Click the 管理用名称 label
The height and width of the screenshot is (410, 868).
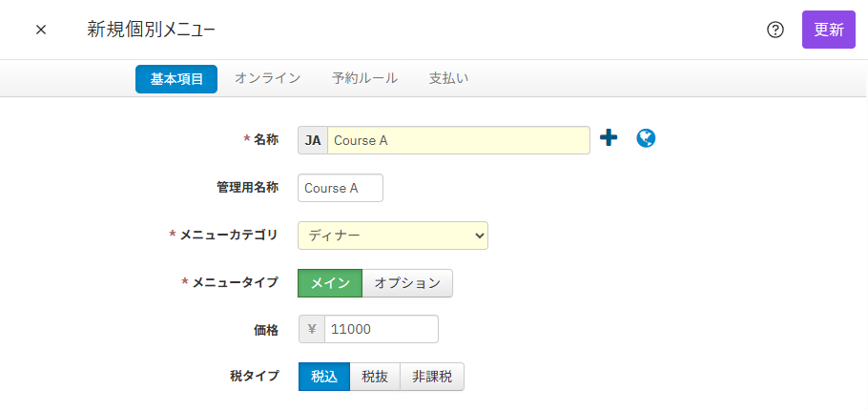(247, 188)
